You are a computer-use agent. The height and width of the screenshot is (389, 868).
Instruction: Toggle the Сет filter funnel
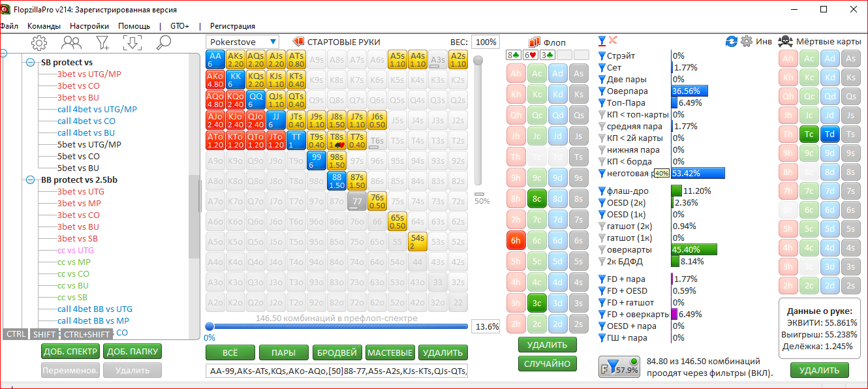(x=602, y=68)
